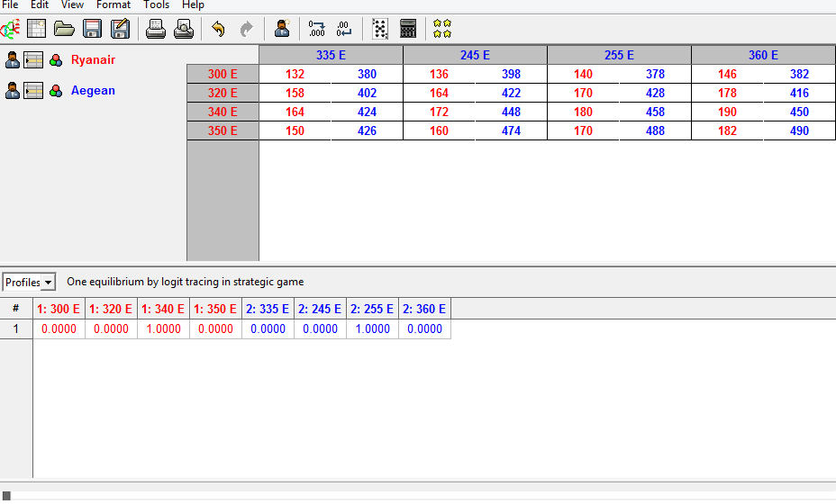The image size is (836, 504).
Task: Undo the last change
Action: click(x=219, y=29)
